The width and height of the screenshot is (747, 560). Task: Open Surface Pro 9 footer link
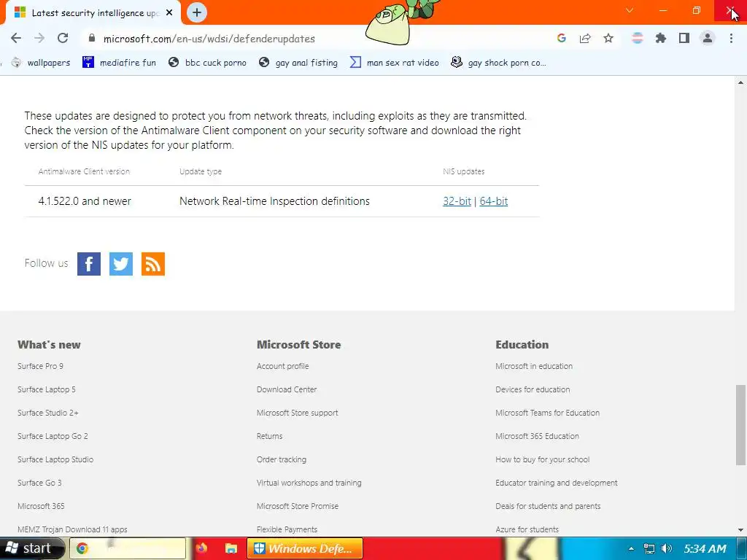[41, 366]
